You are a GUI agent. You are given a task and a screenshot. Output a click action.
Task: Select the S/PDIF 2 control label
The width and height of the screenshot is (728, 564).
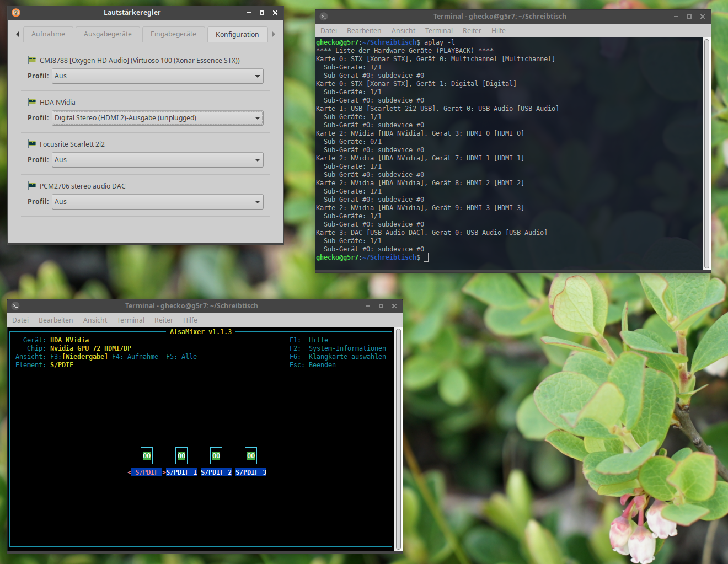(216, 472)
